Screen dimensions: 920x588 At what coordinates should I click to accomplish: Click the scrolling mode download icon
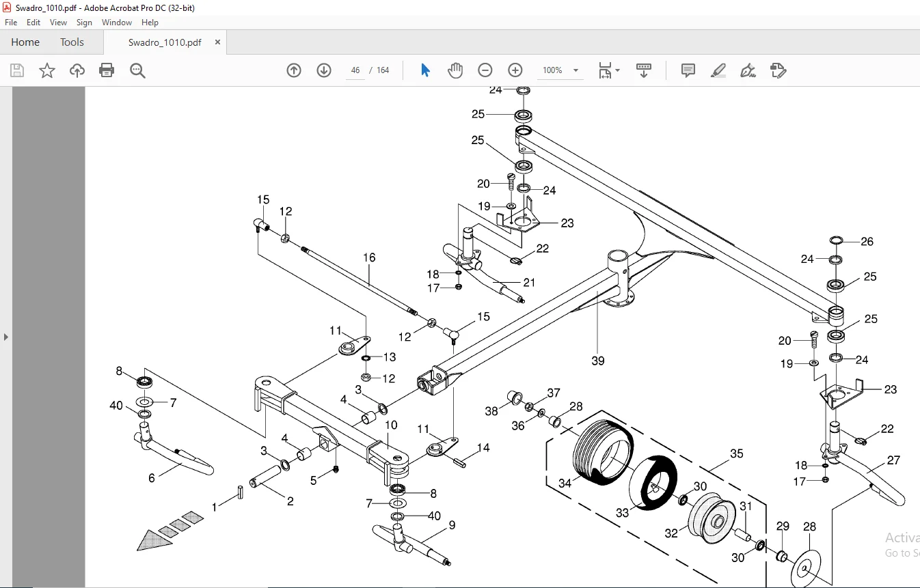pos(643,70)
